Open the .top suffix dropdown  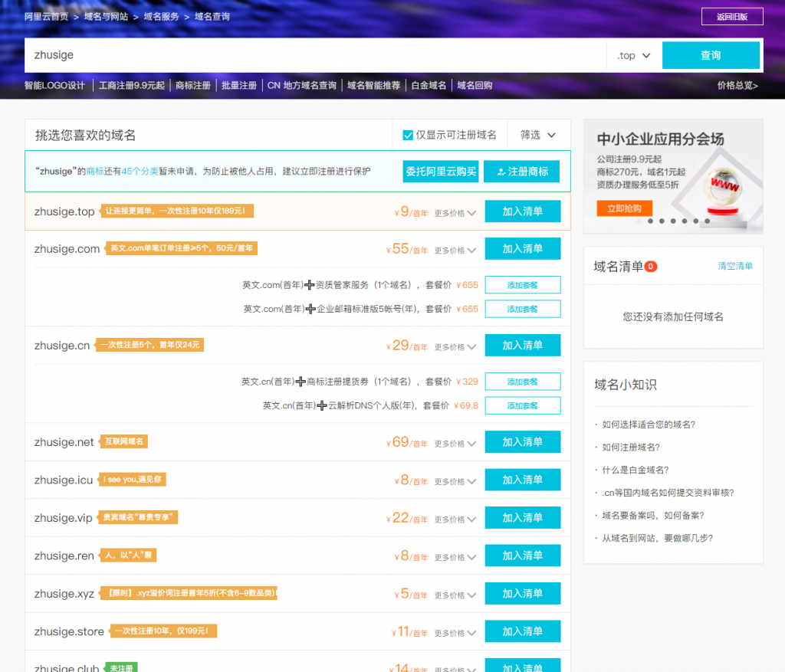pos(634,55)
